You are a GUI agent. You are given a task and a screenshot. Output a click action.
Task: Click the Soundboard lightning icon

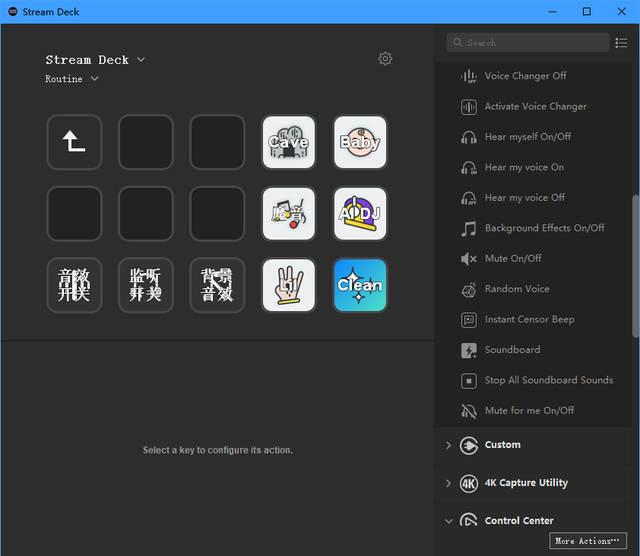click(469, 350)
